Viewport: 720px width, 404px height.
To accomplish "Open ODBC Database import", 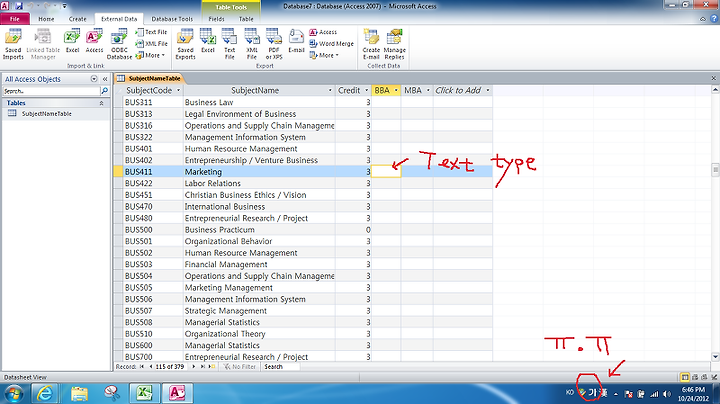I will (119, 44).
